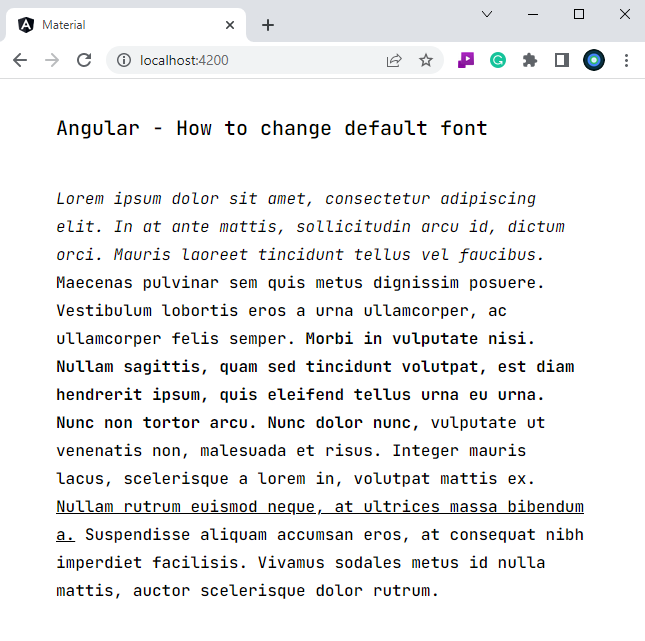This screenshot has height=641, width=645.
Task: Maximize the browser window
Action: click(579, 14)
